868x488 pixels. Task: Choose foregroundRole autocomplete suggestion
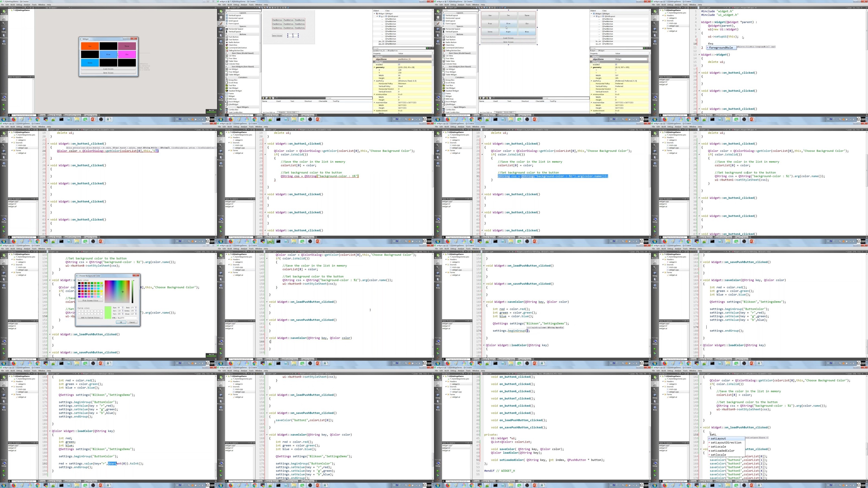coord(721,47)
